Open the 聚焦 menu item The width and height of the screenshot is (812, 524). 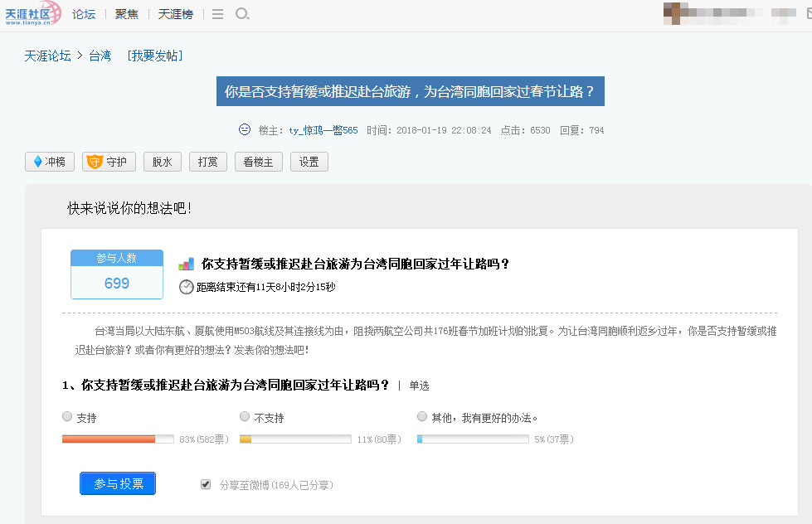pos(127,14)
